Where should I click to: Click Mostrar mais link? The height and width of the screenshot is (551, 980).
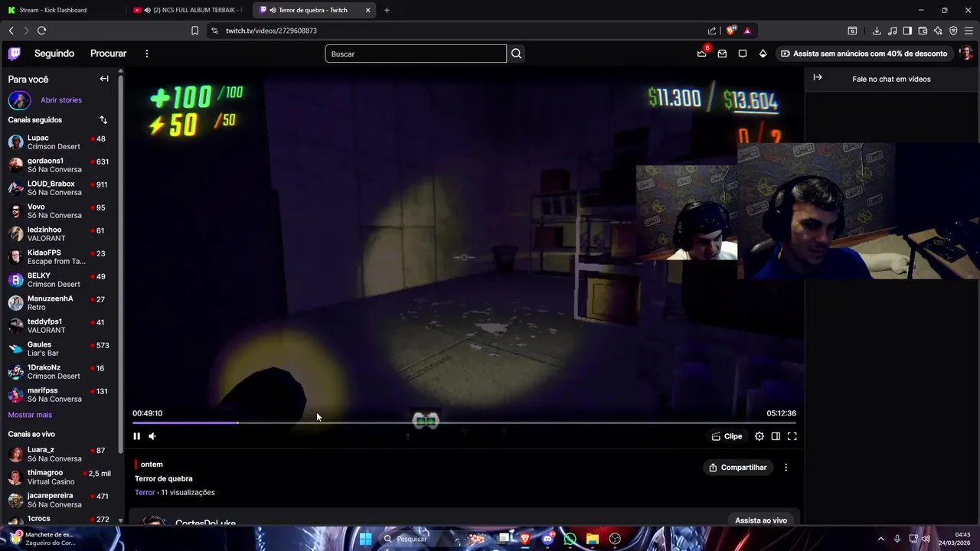click(x=30, y=415)
